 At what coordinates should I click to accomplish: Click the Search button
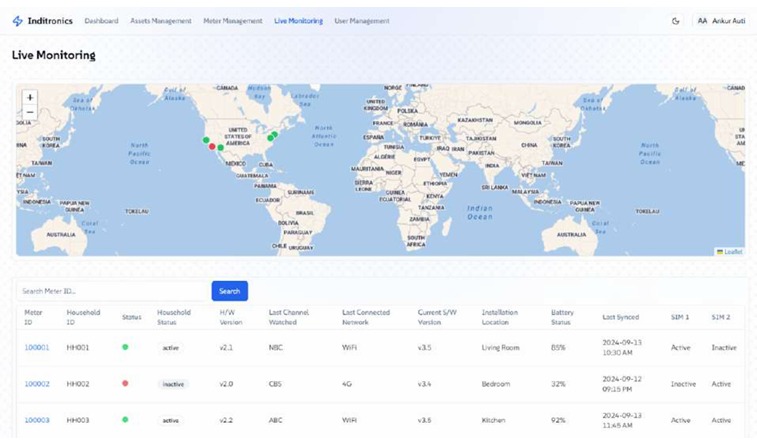click(x=230, y=291)
